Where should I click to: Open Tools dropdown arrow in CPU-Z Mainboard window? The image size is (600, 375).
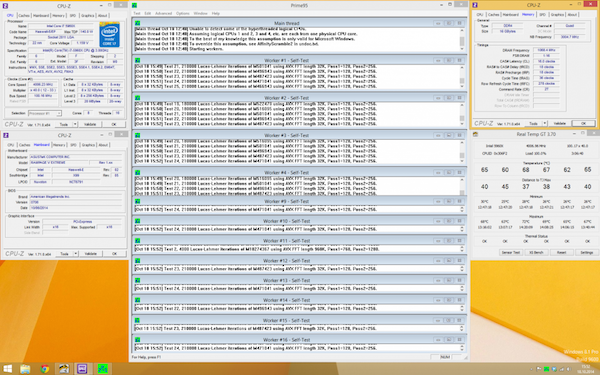pos(76,254)
